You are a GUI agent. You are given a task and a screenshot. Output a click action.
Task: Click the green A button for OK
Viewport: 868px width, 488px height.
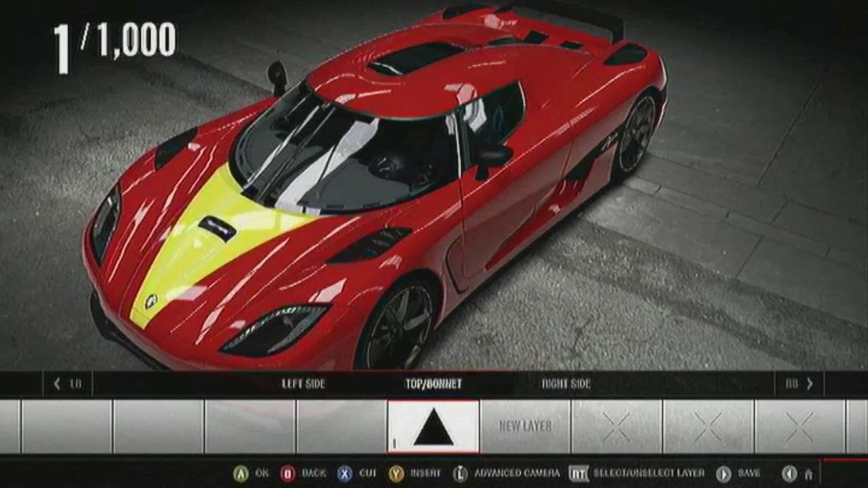point(241,474)
